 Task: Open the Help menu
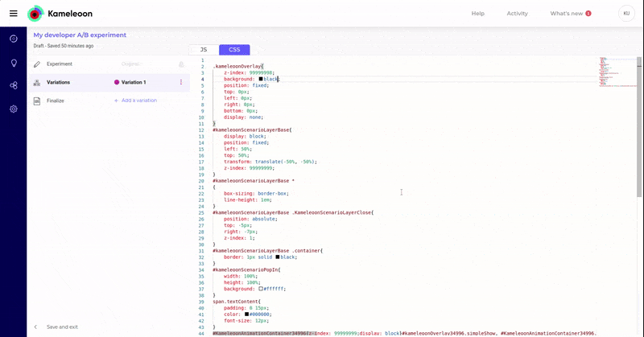[x=477, y=14]
